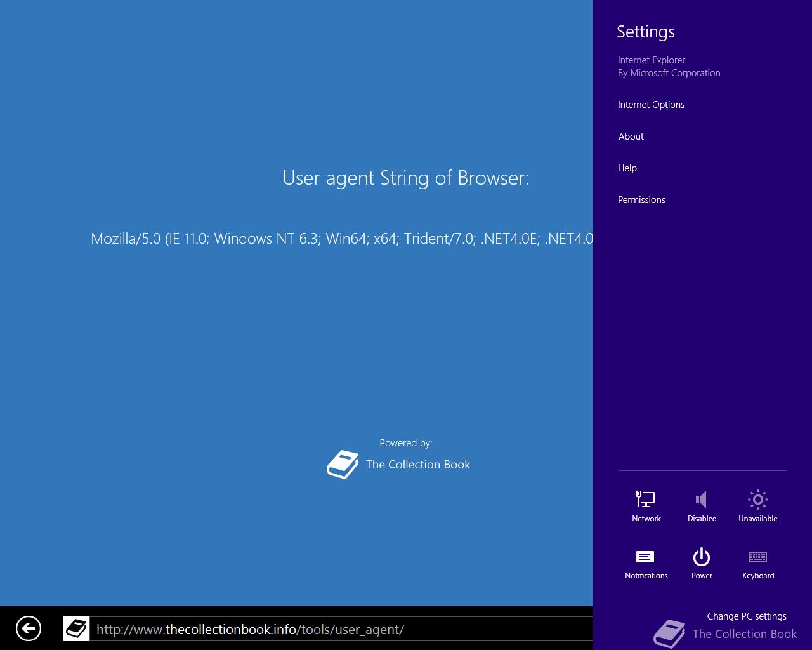Click the URL address field
Screen dimensions: 812x650
(341, 629)
